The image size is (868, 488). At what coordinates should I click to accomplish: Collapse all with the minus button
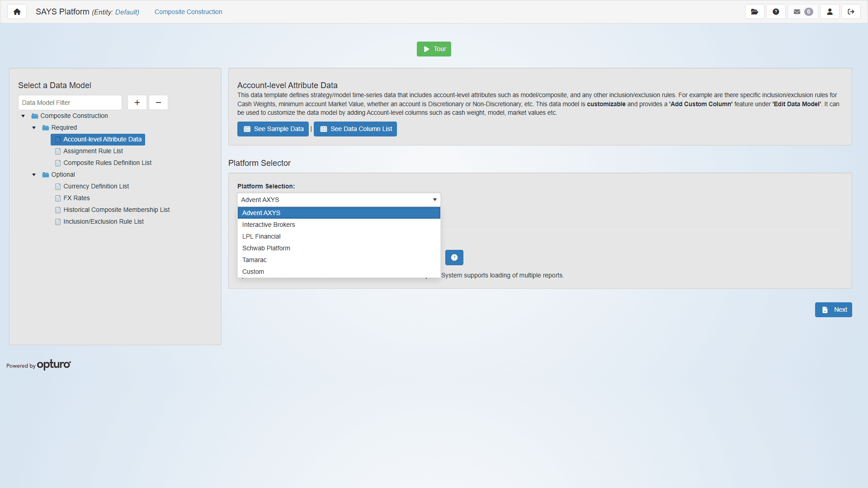pos(158,103)
